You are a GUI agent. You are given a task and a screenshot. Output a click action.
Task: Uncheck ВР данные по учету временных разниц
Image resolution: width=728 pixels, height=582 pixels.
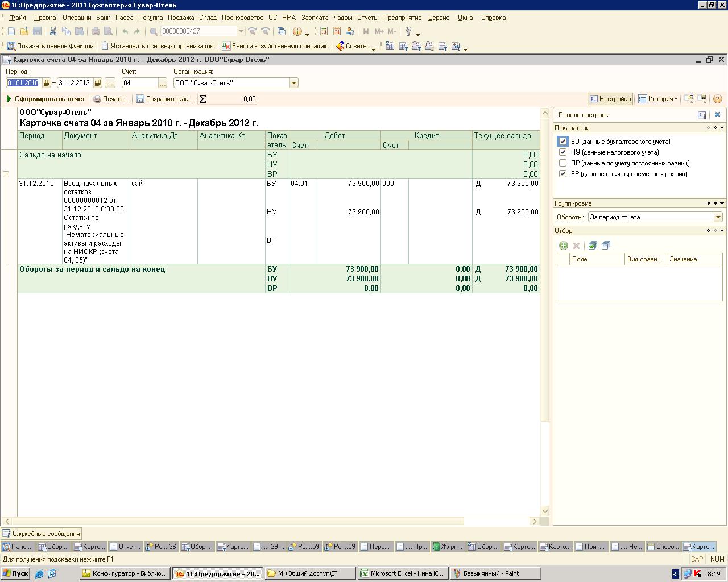click(x=563, y=174)
